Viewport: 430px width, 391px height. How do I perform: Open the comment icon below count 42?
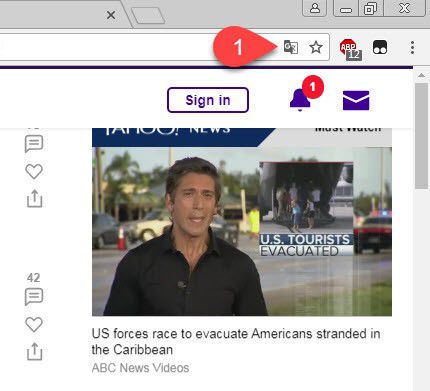34,297
